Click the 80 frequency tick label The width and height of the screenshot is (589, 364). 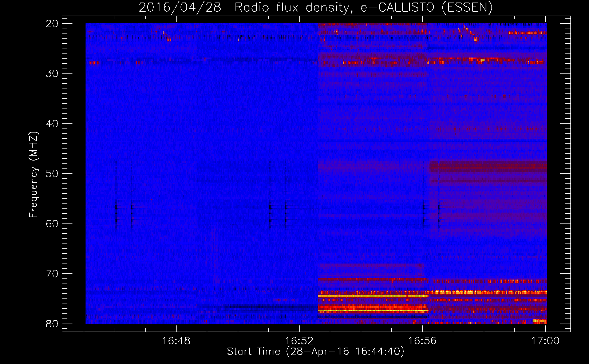(x=52, y=324)
